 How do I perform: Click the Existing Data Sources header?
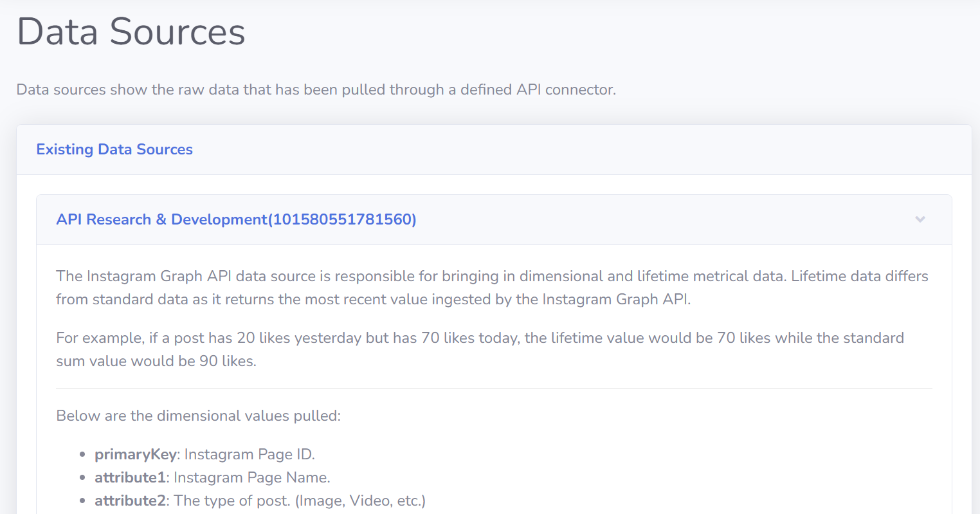[114, 149]
